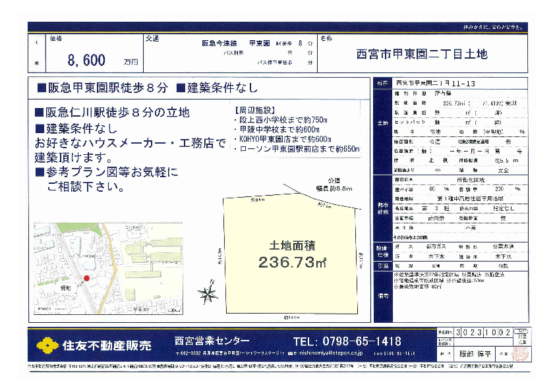Click the red location marker on the map
Viewport: 555px width, 392px height.
tap(86, 278)
